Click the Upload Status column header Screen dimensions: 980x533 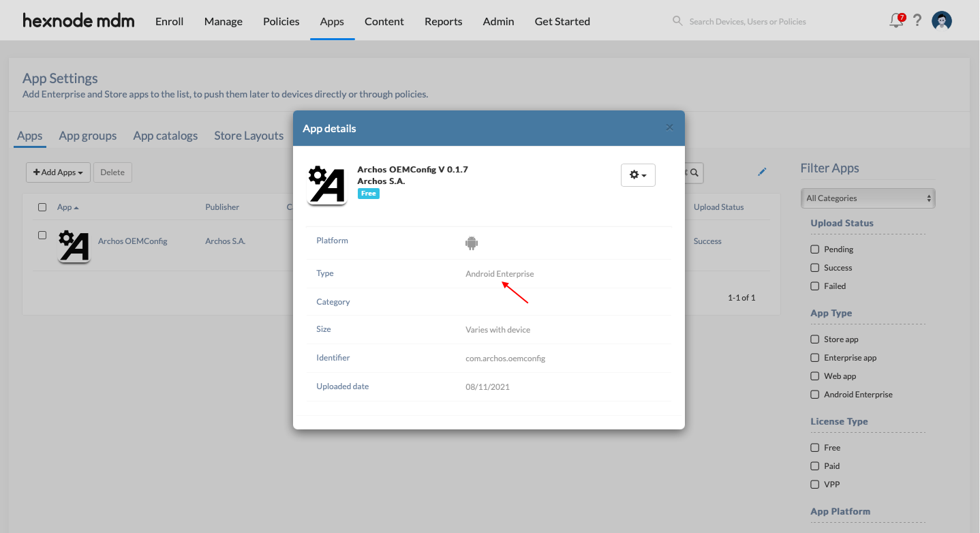pos(719,207)
